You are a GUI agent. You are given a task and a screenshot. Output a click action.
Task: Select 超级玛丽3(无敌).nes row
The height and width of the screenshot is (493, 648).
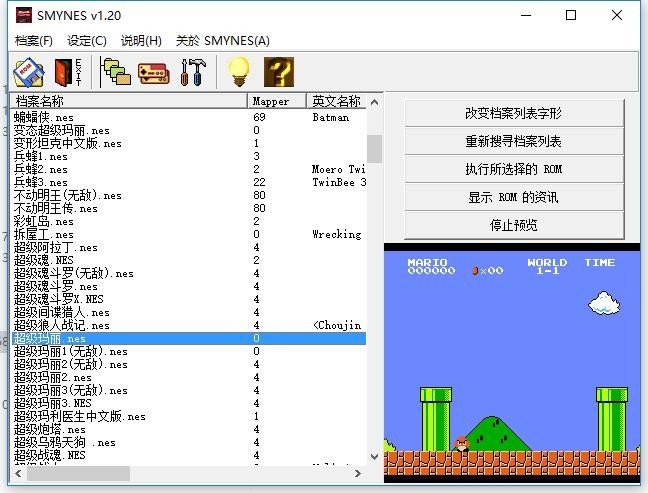(x=188, y=391)
